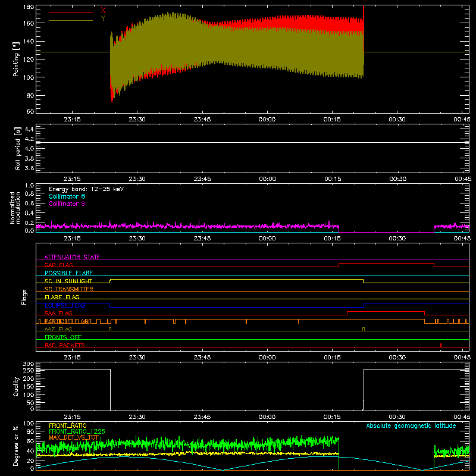
Task: Click the cyan Collimator 8 legend entry
Action: point(67,196)
